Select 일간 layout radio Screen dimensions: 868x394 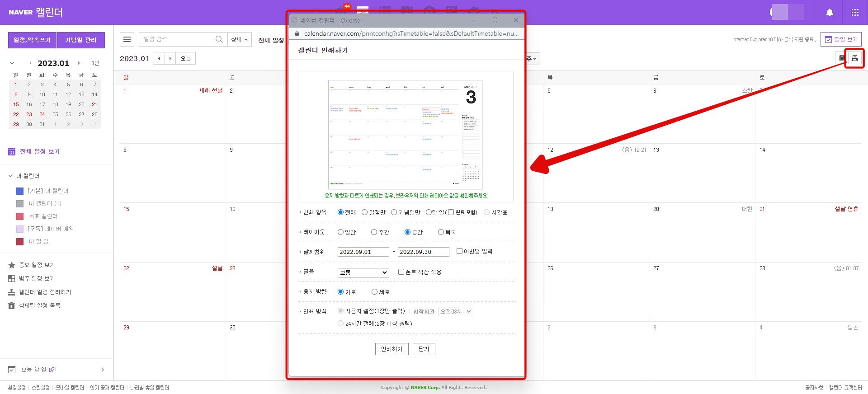point(340,232)
